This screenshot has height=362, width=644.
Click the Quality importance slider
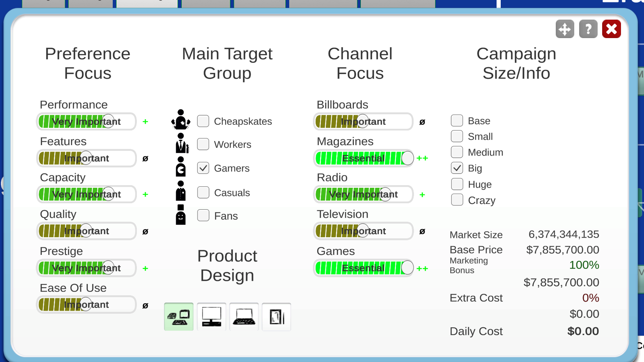(86, 231)
